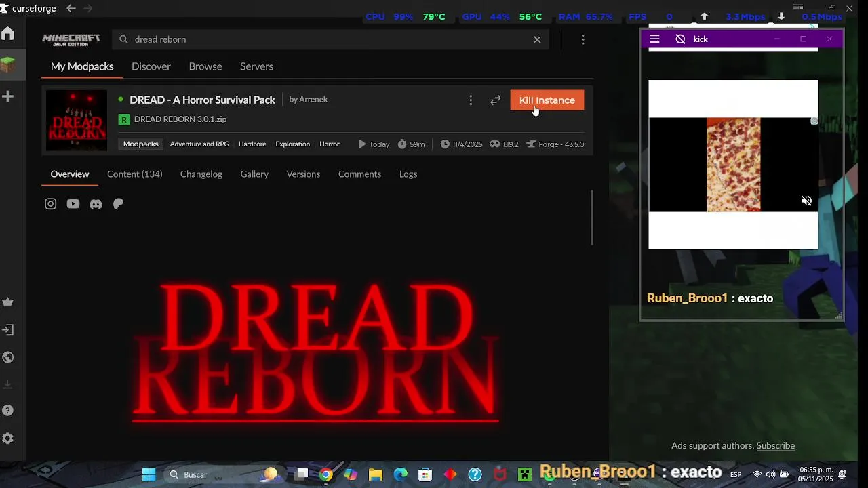Open the CurseForge home sidebar icon
The image size is (868, 488).
click(8, 34)
